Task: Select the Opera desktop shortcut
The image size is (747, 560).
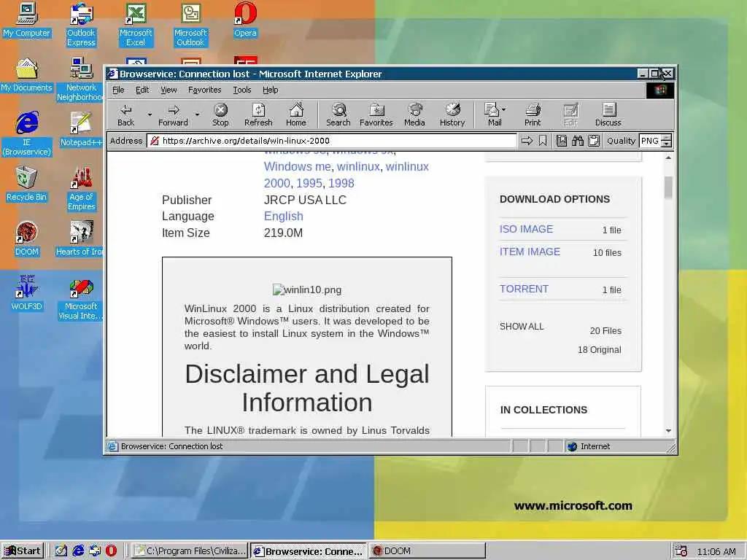Action: [245, 21]
